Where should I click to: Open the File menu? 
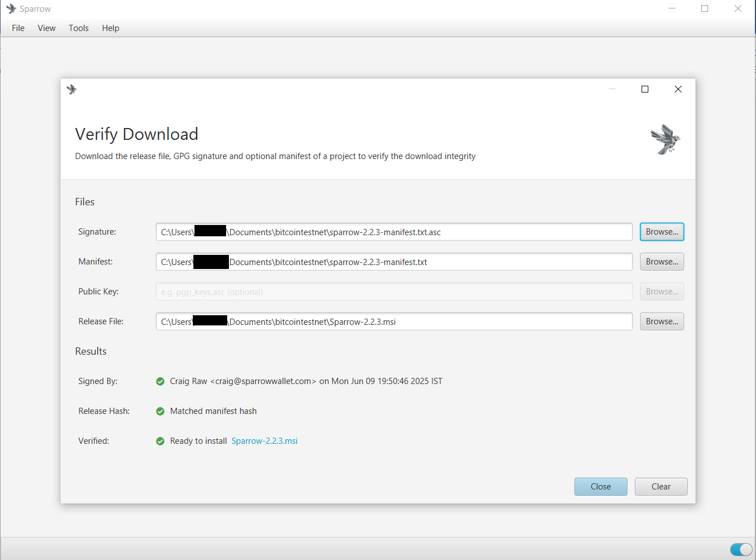18,28
